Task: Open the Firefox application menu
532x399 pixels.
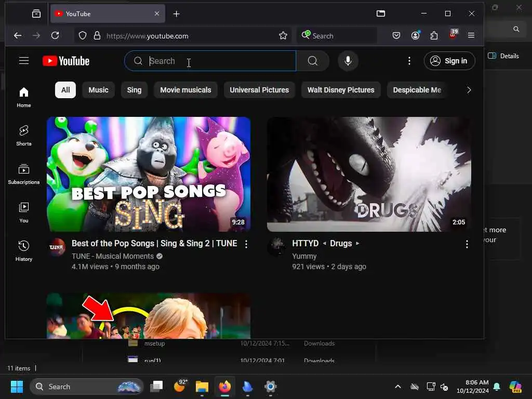Action: [x=471, y=35]
